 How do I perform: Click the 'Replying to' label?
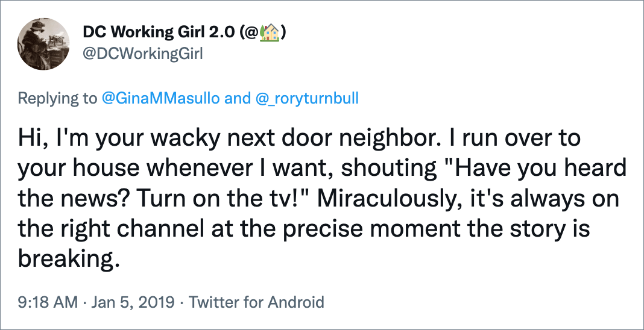point(57,98)
